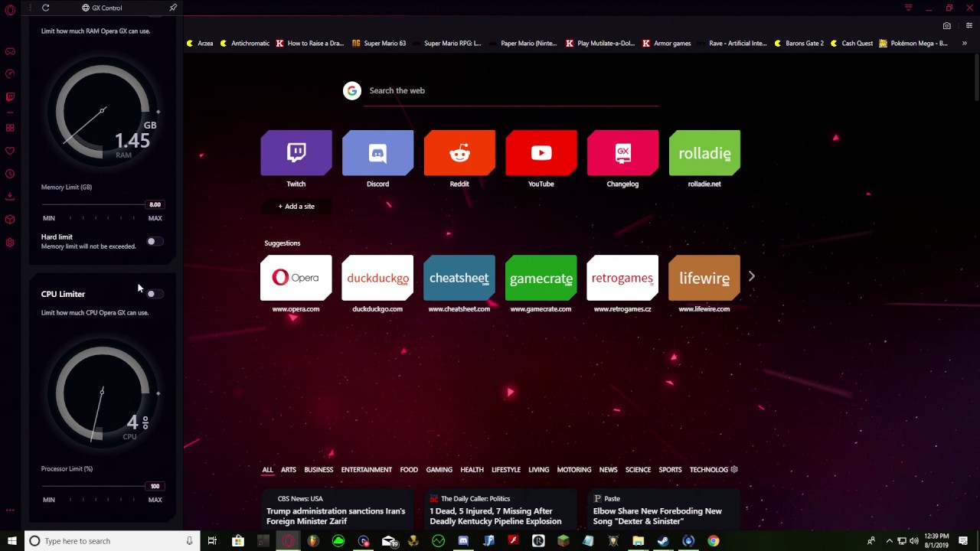This screenshot has width=980, height=551.
Task: Open the duckduckgo.com suggestion tile
Action: [x=377, y=278]
